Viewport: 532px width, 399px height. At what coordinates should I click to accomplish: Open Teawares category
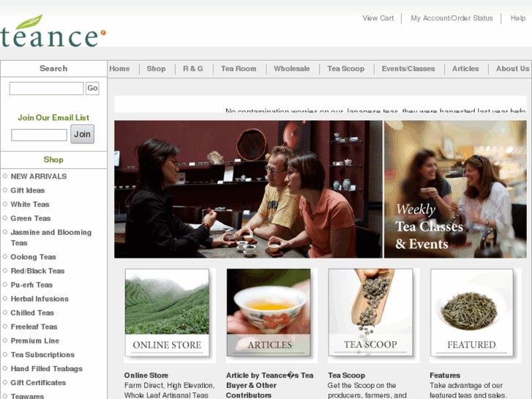click(27, 396)
